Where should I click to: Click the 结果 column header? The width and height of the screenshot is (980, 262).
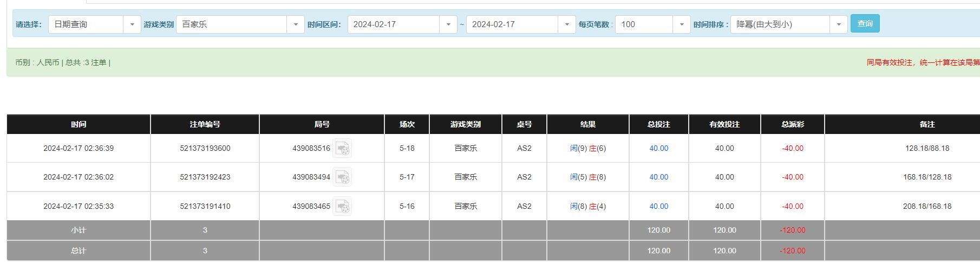(588, 124)
